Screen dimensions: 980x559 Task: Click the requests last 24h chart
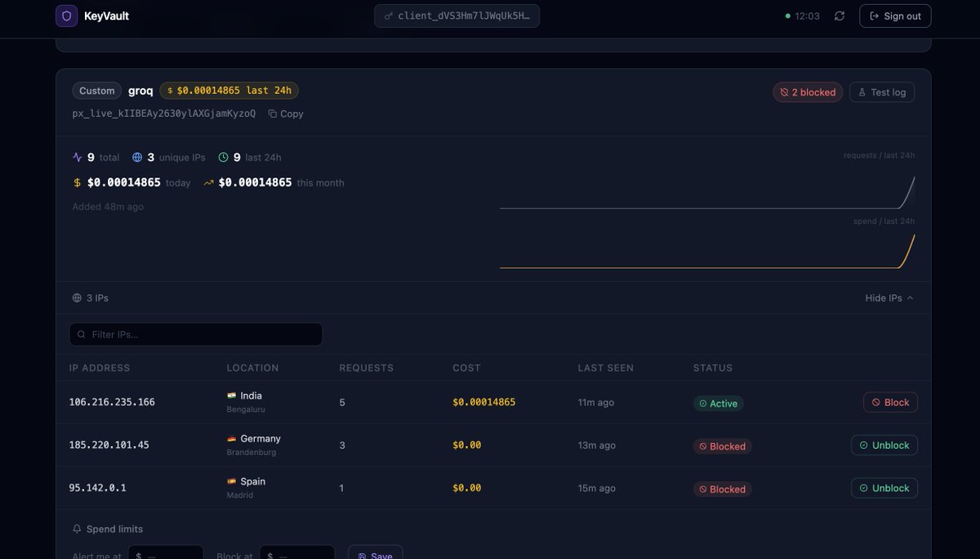707,193
